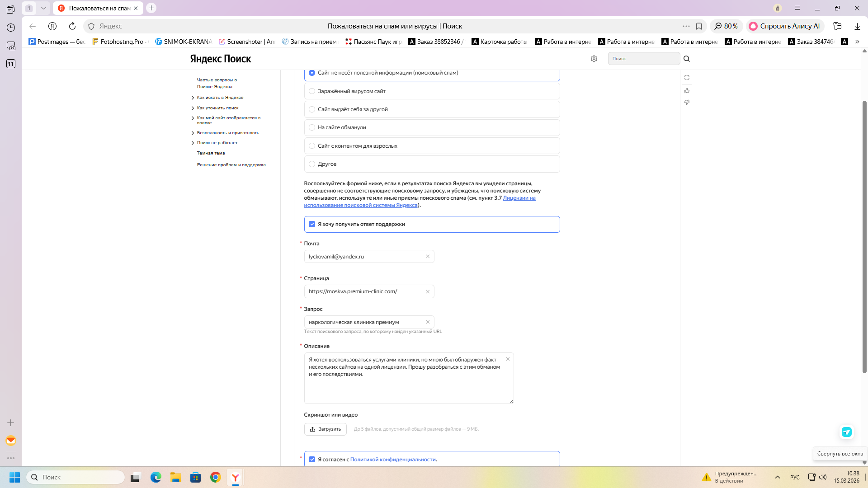Click the thumbs down feedback icon
The height and width of the screenshot is (488, 868).
[687, 103]
